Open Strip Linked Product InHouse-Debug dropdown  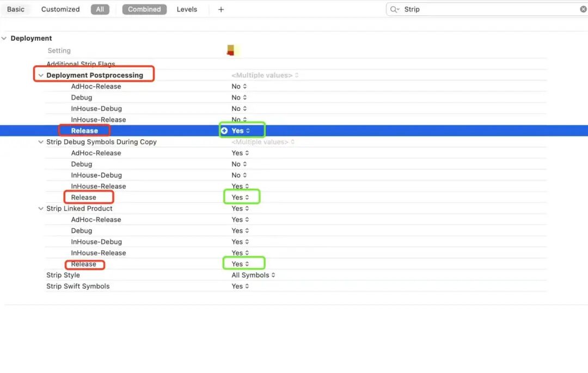pos(240,242)
